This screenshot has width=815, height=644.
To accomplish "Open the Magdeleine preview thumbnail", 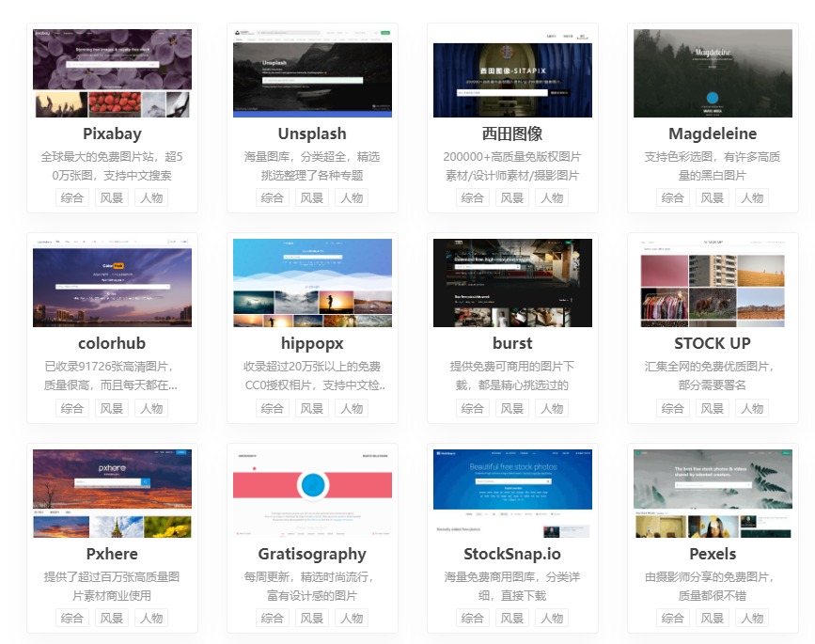I will tap(713, 73).
